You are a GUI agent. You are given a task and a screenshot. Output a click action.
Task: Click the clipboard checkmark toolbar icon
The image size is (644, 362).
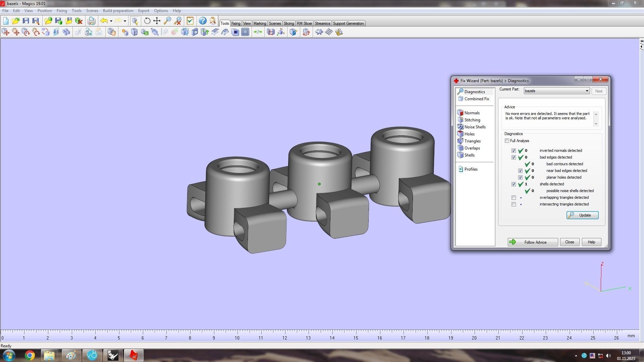click(x=190, y=21)
